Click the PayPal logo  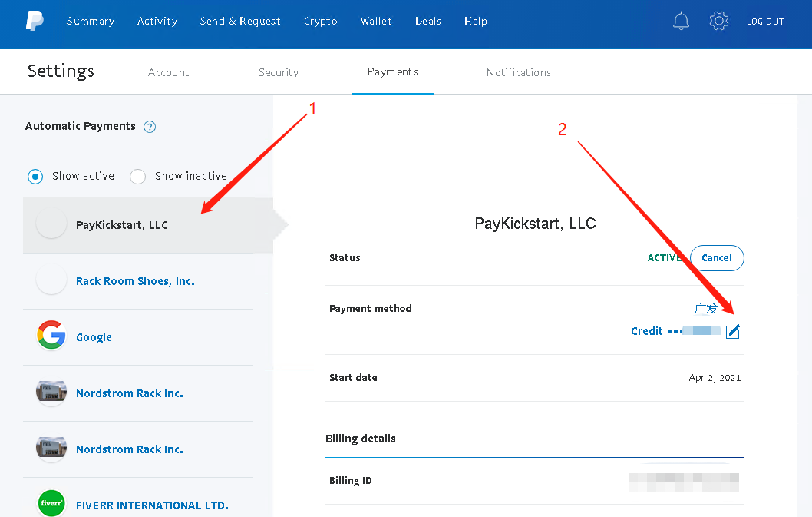coord(34,21)
